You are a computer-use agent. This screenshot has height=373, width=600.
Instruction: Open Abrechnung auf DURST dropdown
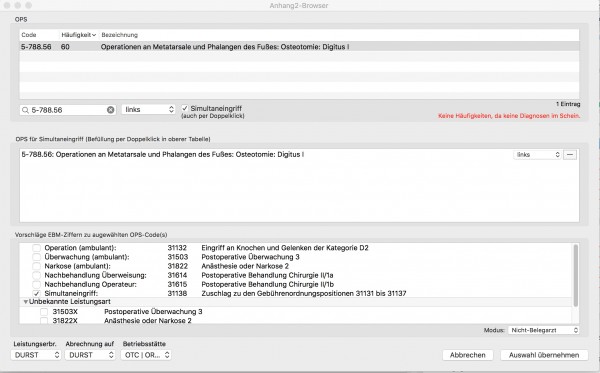[90, 355]
